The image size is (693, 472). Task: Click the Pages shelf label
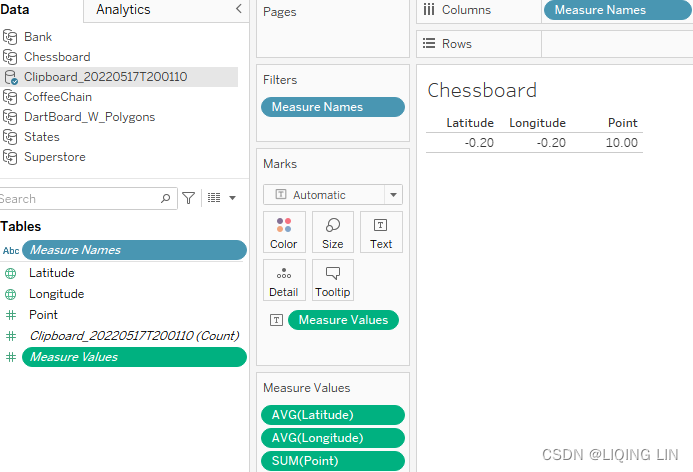pyautogui.click(x=279, y=12)
